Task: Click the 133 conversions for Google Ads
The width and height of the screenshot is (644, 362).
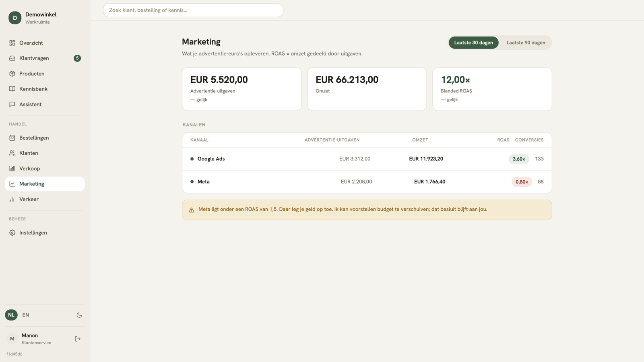Action: click(539, 159)
